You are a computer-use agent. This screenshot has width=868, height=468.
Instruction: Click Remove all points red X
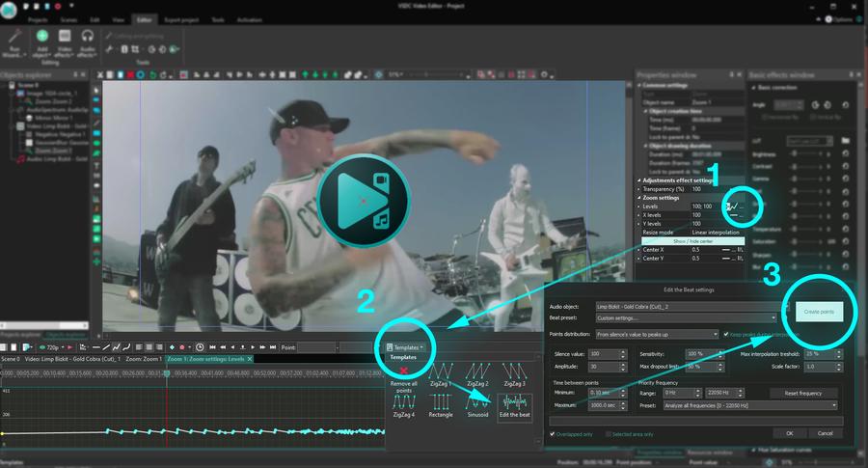[x=403, y=371]
